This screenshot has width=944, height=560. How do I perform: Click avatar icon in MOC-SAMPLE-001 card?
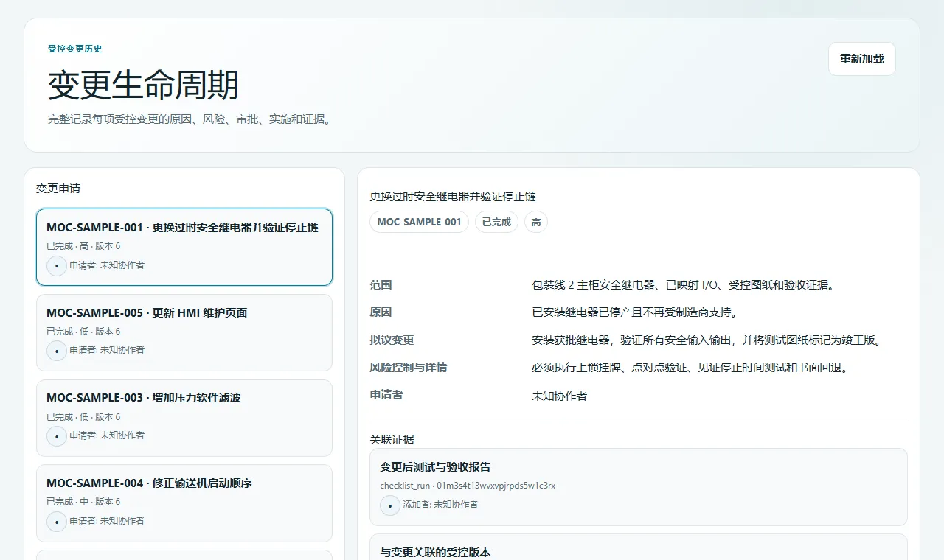pyautogui.click(x=57, y=265)
